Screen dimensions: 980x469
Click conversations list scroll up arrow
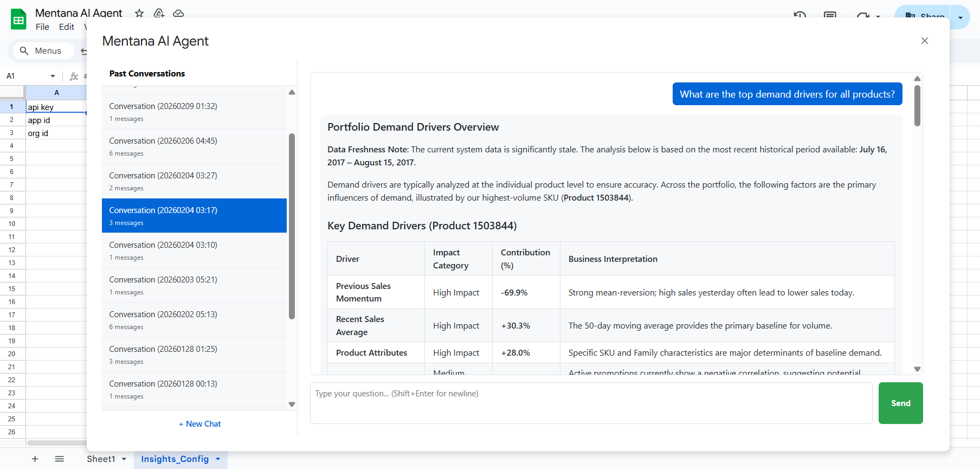(x=292, y=92)
